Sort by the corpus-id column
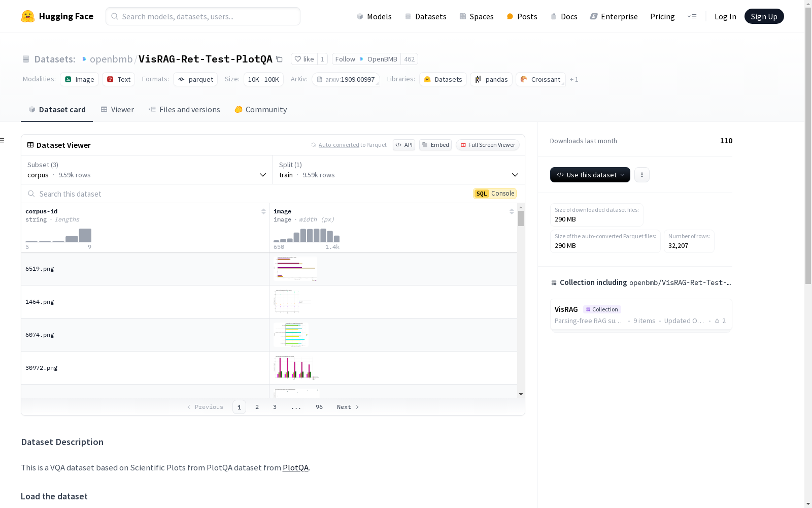Image resolution: width=812 pixels, height=508 pixels. click(263, 211)
